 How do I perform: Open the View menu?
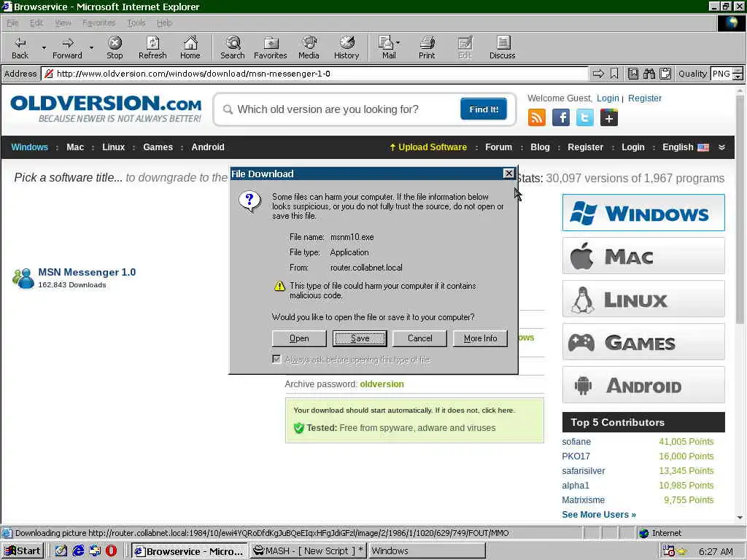pyautogui.click(x=63, y=23)
